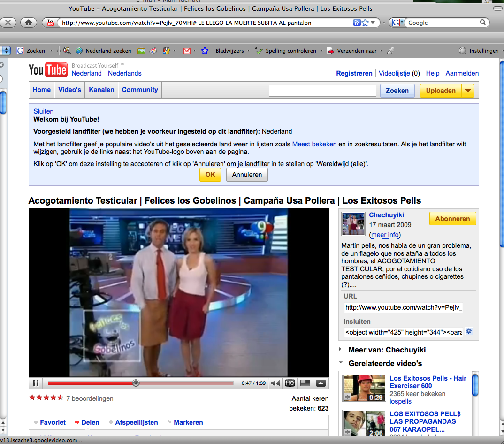
Task: Click Verzenden naar toolbar button
Action: [352, 51]
